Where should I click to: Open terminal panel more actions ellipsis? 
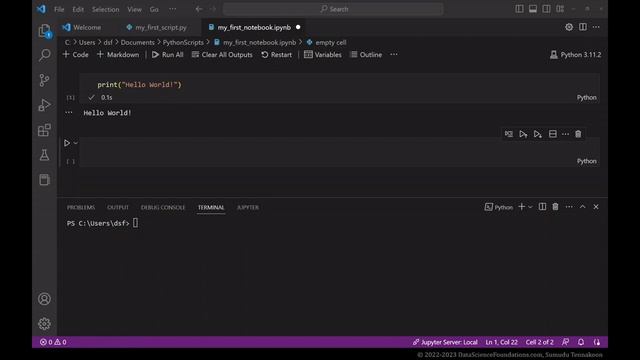[569, 207]
